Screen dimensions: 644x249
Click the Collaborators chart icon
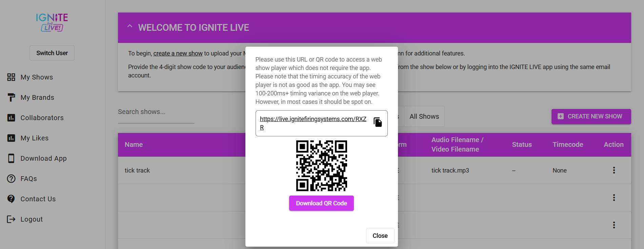11,118
